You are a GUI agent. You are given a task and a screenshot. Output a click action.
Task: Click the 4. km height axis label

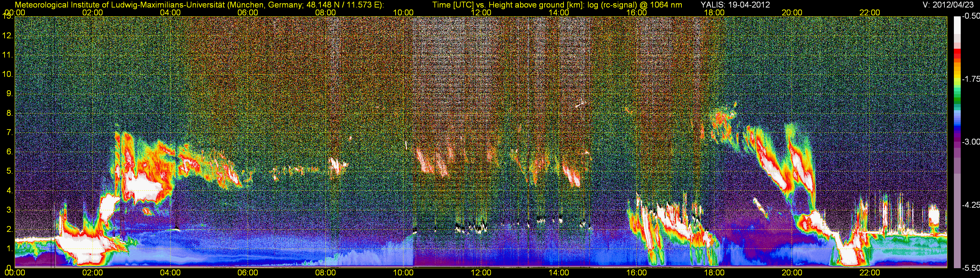[x=9, y=190]
